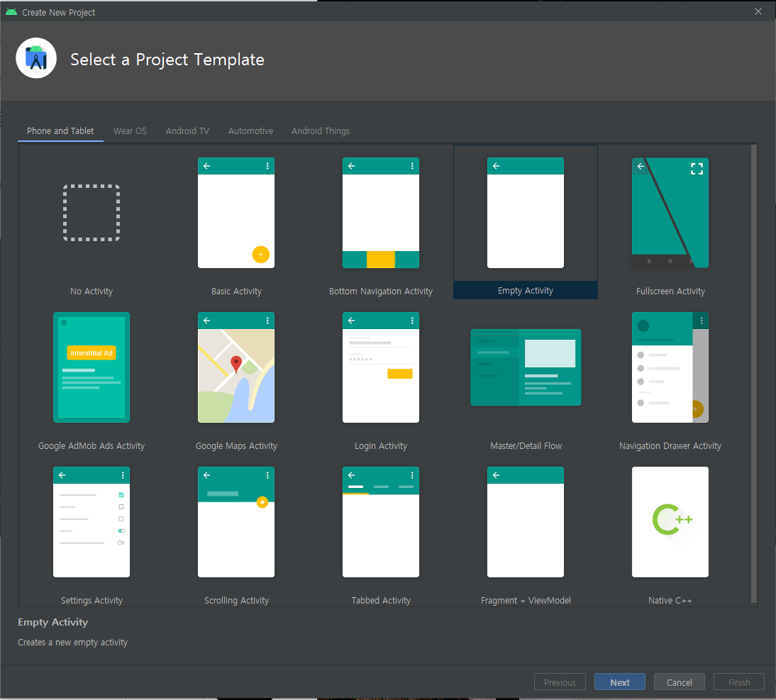Click the Android Studio logo icon
The width and height of the screenshot is (776, 700).
(36, 58)
